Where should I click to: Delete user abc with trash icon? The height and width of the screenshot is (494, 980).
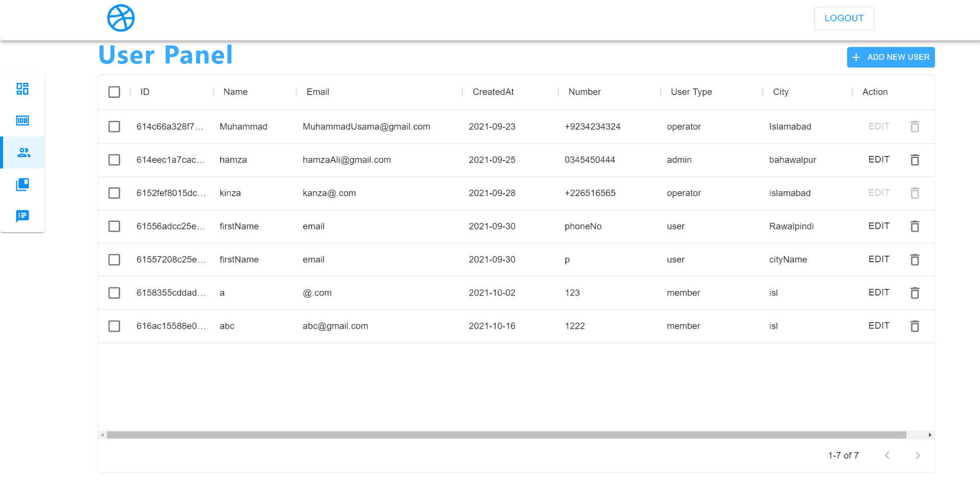click(915, 326)
